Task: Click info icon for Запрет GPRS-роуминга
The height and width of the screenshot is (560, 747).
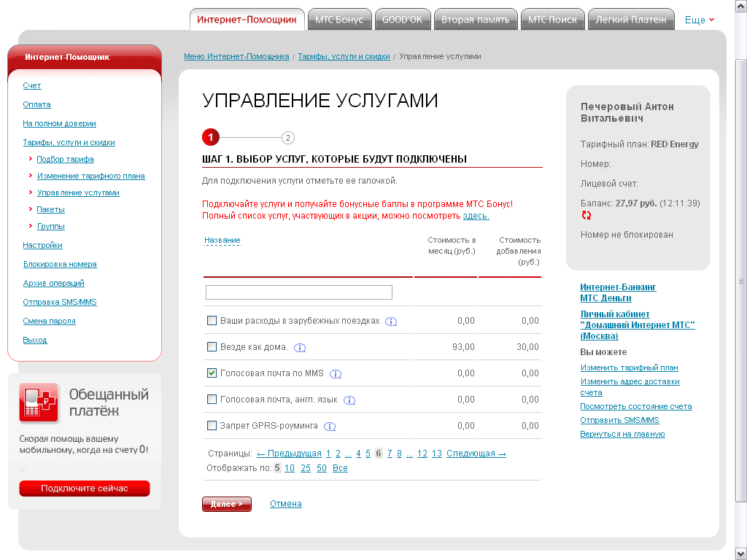Action: pos(330,427)
